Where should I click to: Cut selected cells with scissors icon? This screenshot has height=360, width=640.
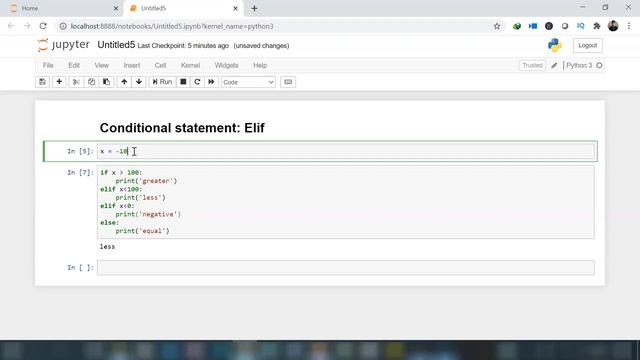76,82
